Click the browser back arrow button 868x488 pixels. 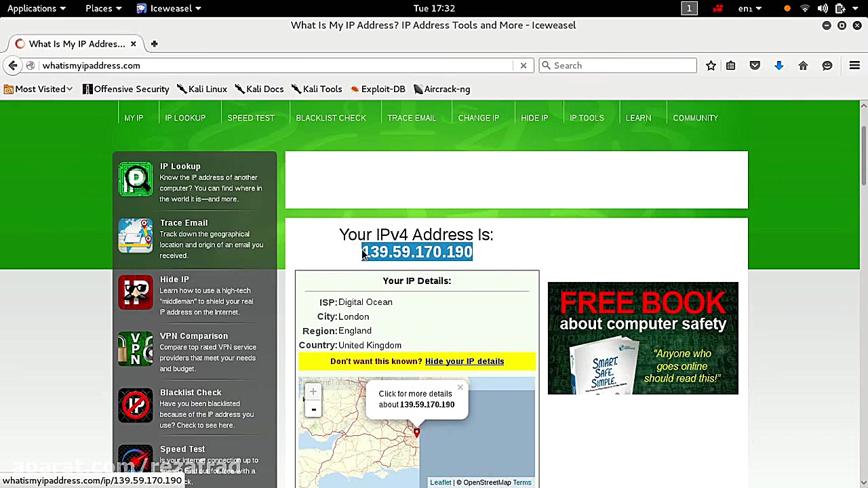point(13,66)
